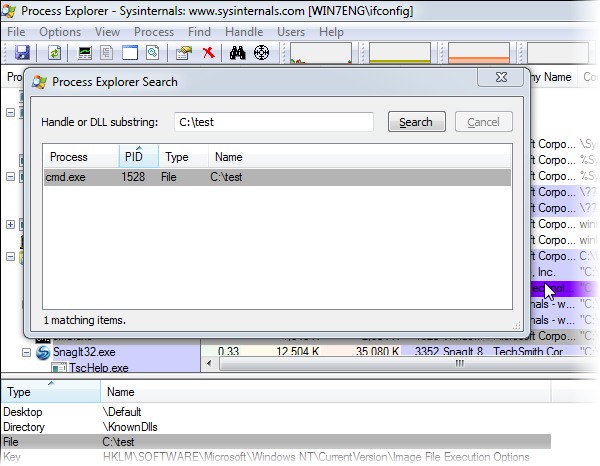The height and width of the screenshot is (466, 600).
Task: Open the File menu
Action: 16,32
